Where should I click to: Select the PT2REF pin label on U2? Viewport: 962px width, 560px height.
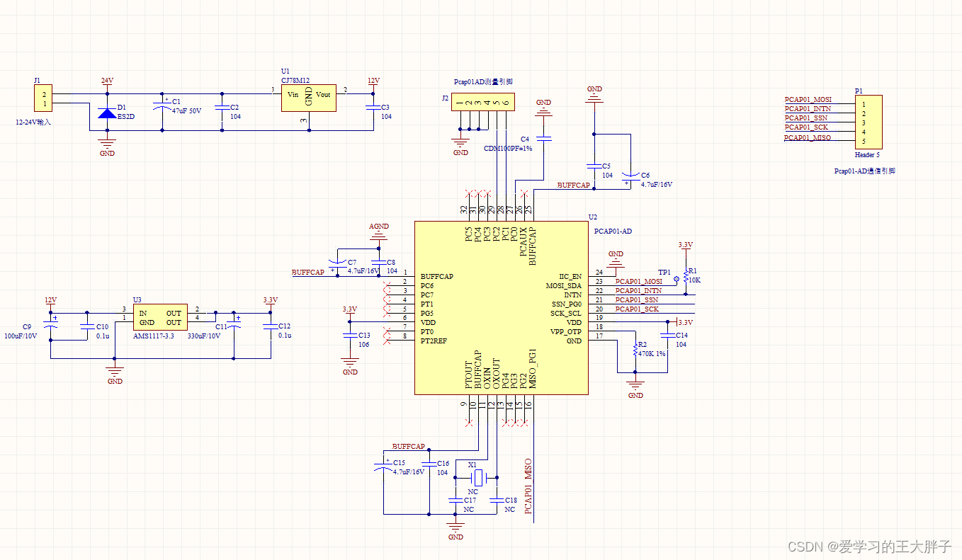[434, 341]
